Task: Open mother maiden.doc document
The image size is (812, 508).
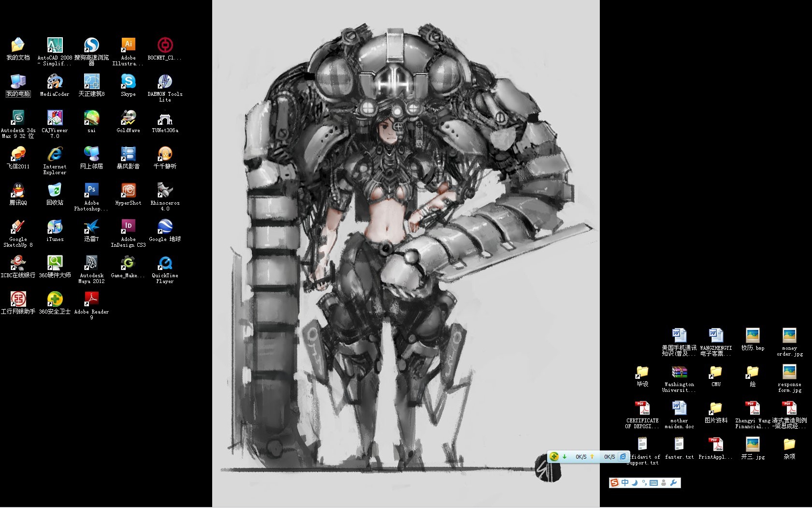Action: (x=679, y=414)
